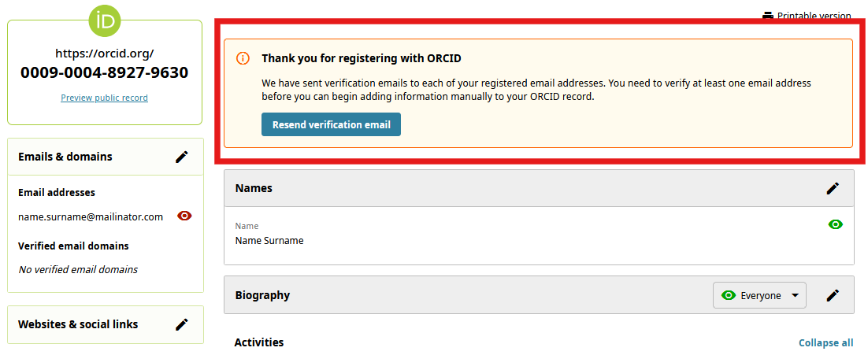Open the Preview public record link
The width and height of the screenshot is (868, 355).
click(x=104, y=98)
